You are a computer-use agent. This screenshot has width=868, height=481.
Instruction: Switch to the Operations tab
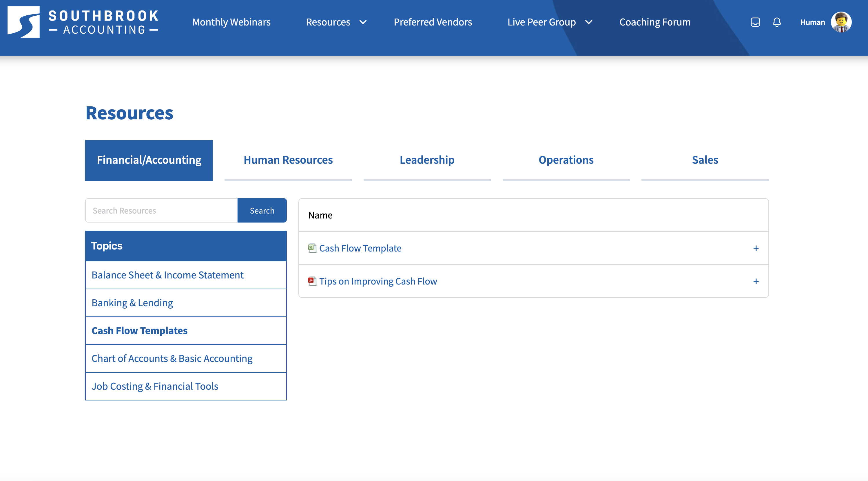[566, 160]
